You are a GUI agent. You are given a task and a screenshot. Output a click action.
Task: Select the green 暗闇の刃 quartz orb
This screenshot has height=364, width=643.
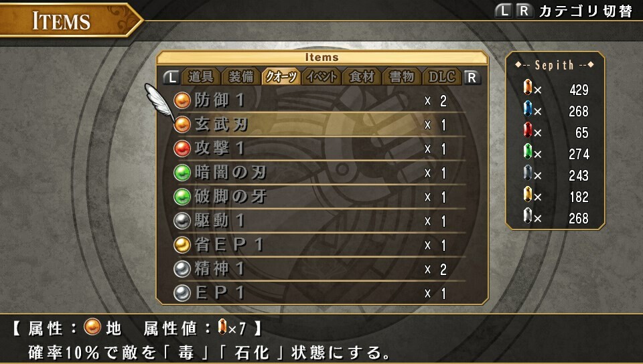182,173
